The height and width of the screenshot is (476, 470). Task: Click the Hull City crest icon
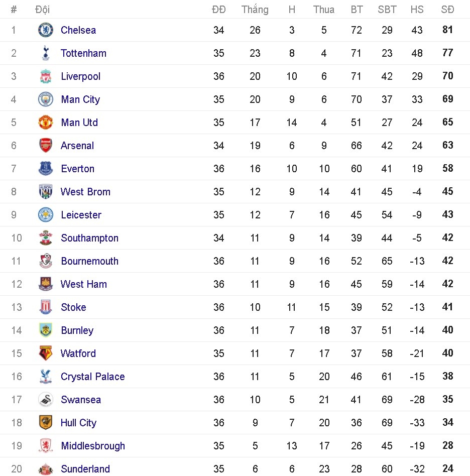46,423
